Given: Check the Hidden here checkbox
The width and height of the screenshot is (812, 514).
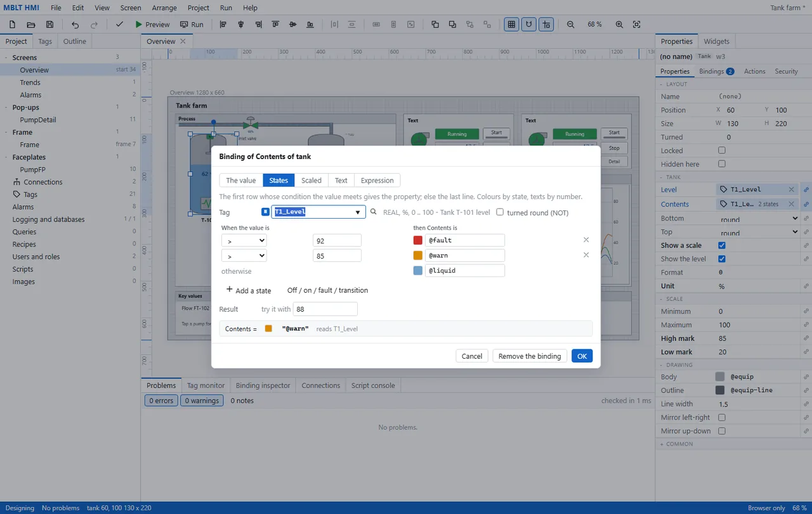Looking at the screenshot, I should pyautogui.click(x=721, y=164).
